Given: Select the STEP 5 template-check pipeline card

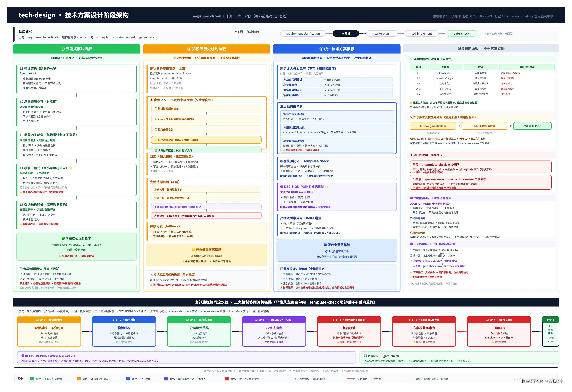Looking at the screenshot, I should 349,331.
